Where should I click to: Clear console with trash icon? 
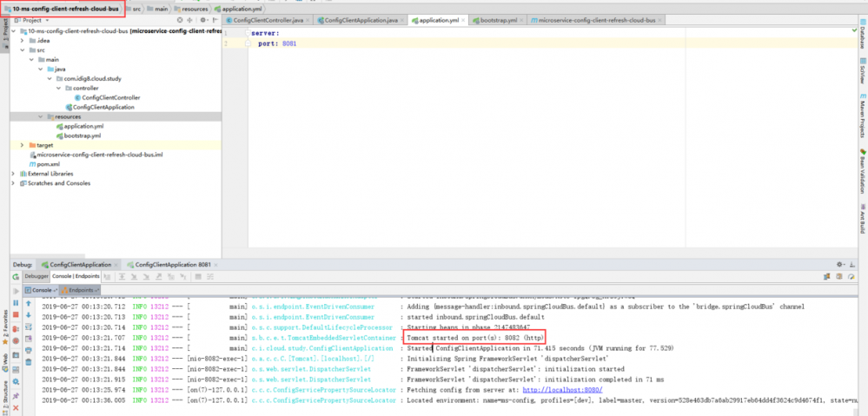[28, 362]
